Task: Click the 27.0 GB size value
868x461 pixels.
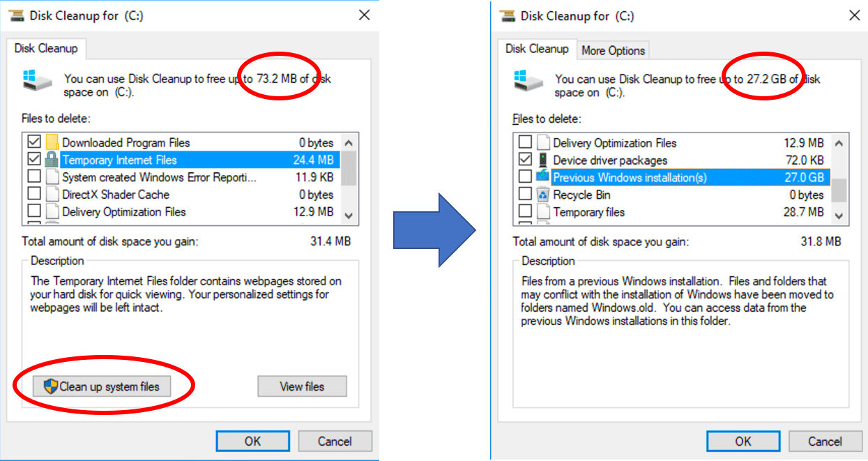Action: pos(805,177)
